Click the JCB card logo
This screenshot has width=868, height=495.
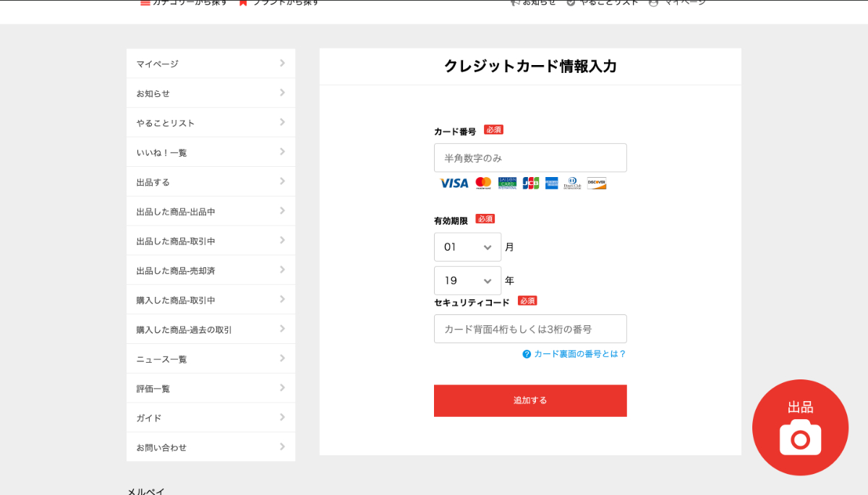click(531, 184)
